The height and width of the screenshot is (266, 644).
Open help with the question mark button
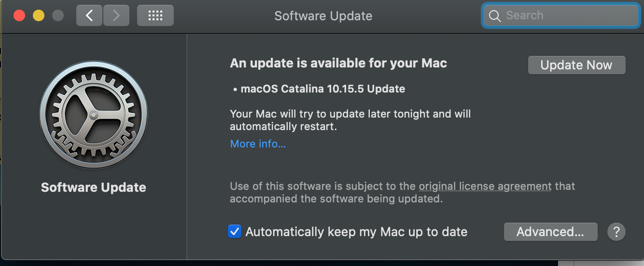click(x=616, y=232)
